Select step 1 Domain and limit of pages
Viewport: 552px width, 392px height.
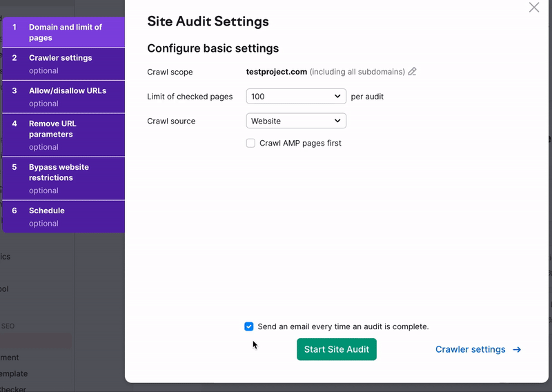click(63, 32)
